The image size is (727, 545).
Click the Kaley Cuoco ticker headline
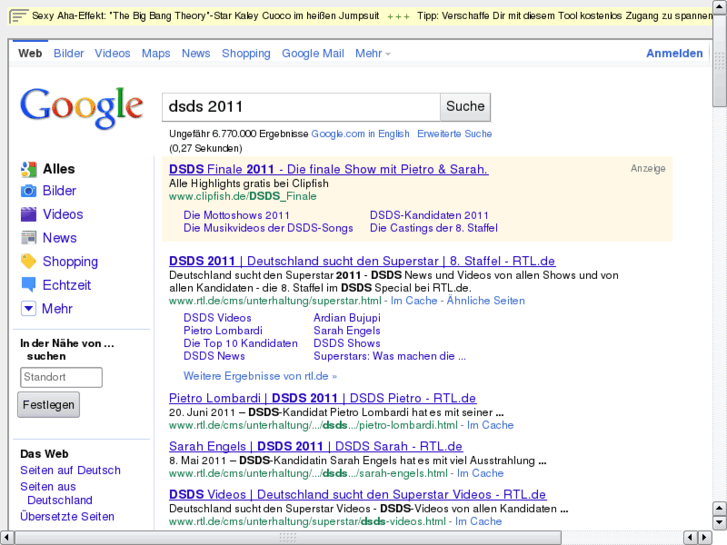point(205,16)
